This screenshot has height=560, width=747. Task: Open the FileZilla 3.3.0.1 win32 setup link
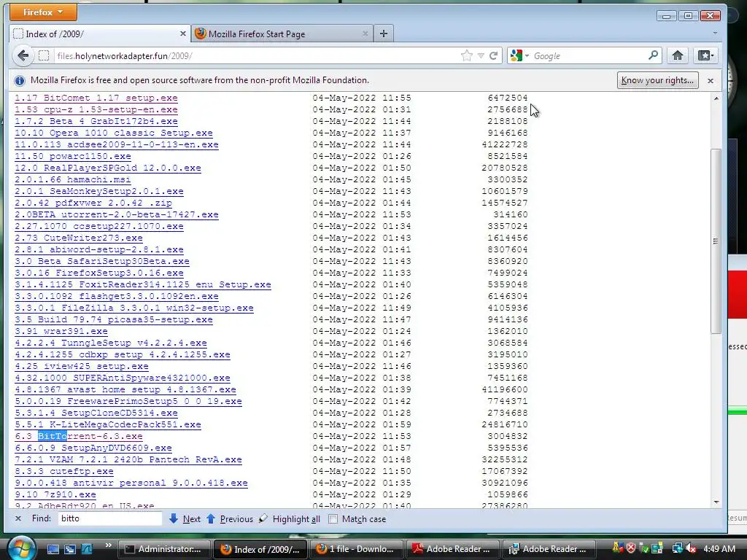point(134,308)
